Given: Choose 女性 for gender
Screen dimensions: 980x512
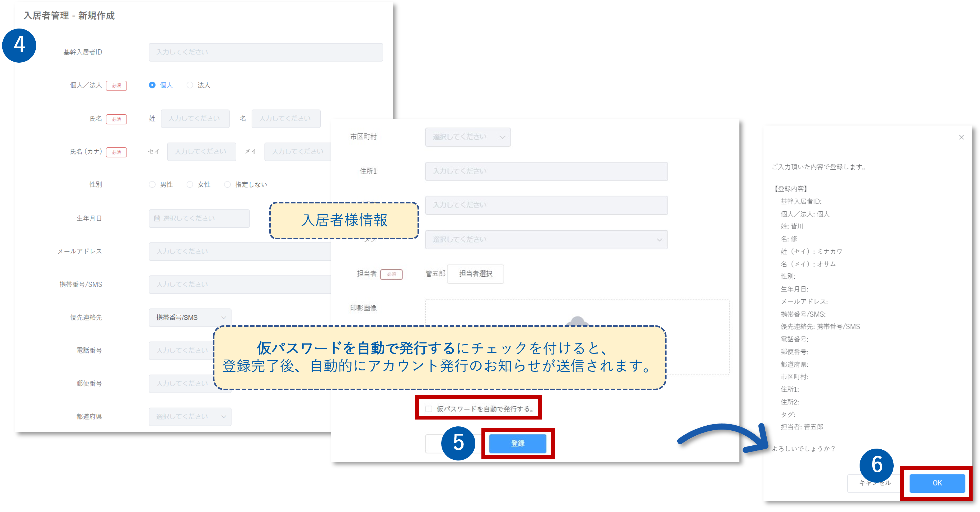Looking at the screenshot, I should pos(190,184).
